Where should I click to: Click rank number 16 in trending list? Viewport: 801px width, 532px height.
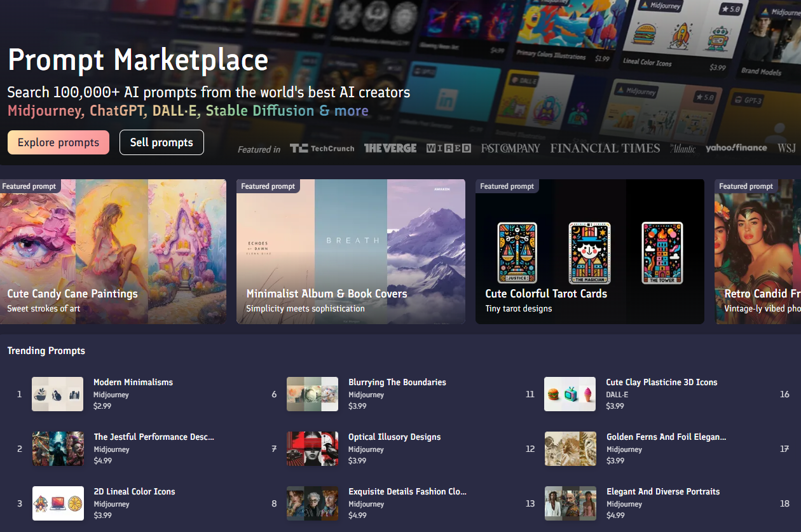pyautogui.click(x=784, y=394)
